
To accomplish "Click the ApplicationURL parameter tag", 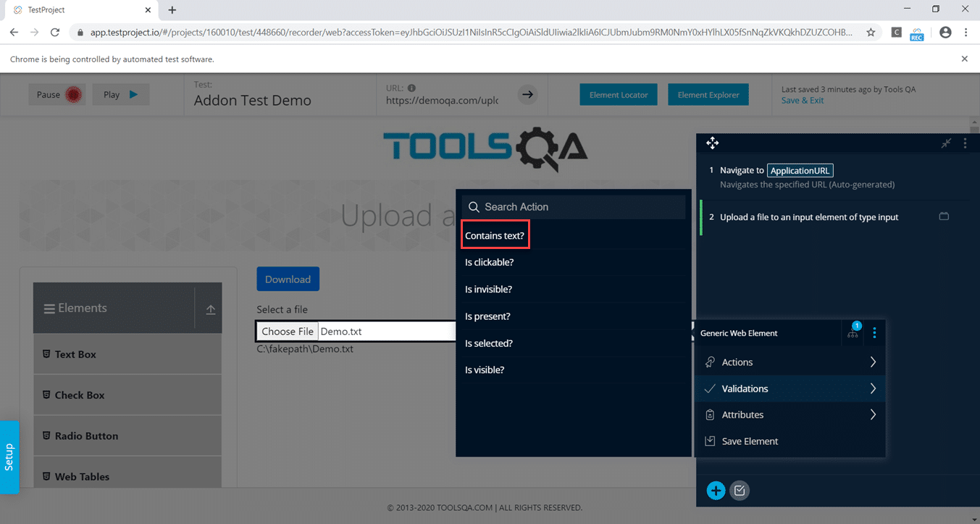I will [800, 171].
